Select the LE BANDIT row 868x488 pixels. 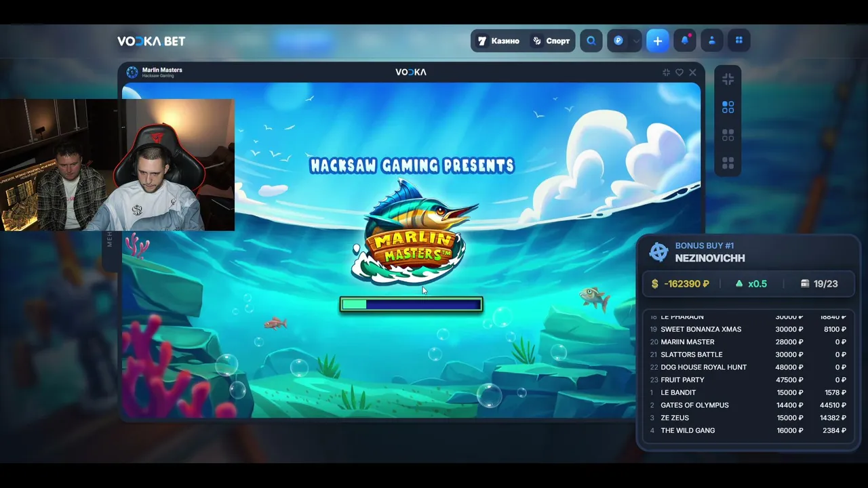(x=749, y=392)
